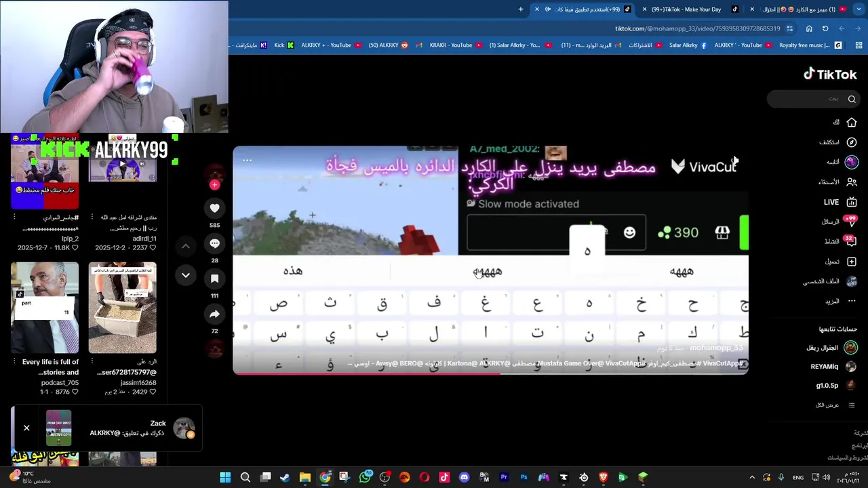Open Adobe Photoshop from the taskbar
Screen dimensions: 868x488
click(524, 477)
